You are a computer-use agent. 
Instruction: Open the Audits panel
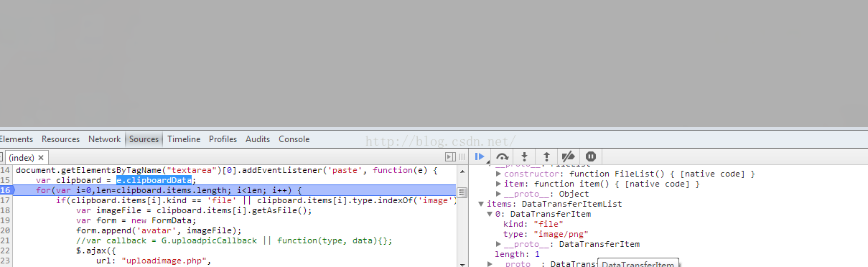[258, 139]
